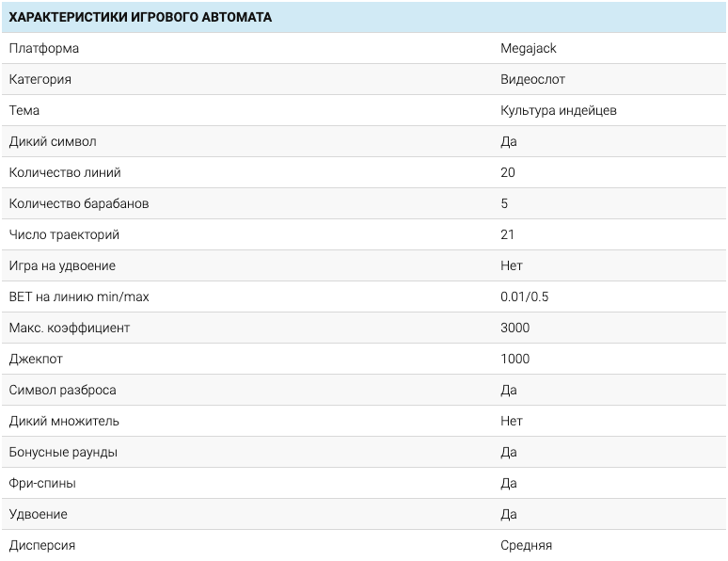Select the 'Фри-спины' row label
This screenshot has width=728, height=561.
click(x=42, y=483)
